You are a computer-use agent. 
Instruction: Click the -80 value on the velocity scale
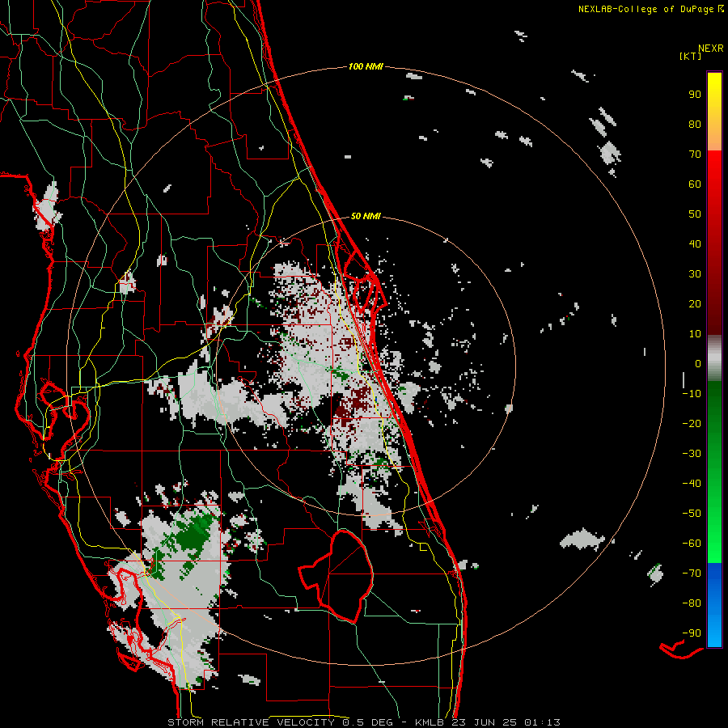point(692,603)
